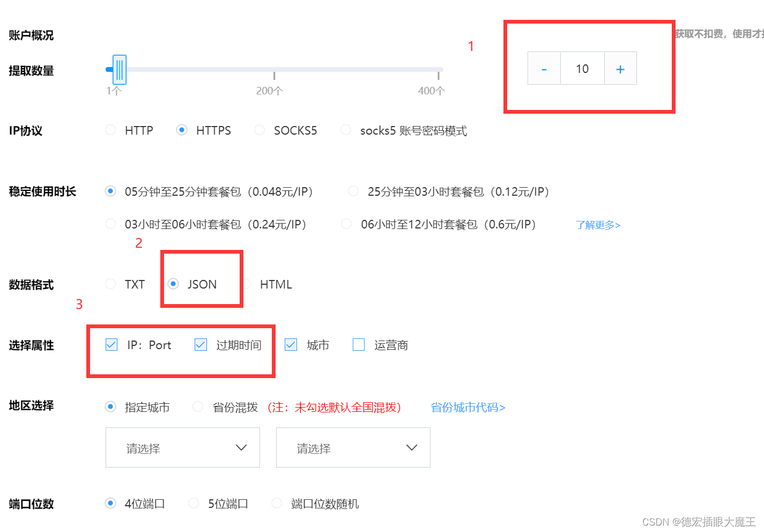Select TXT data format

[110, 284]
